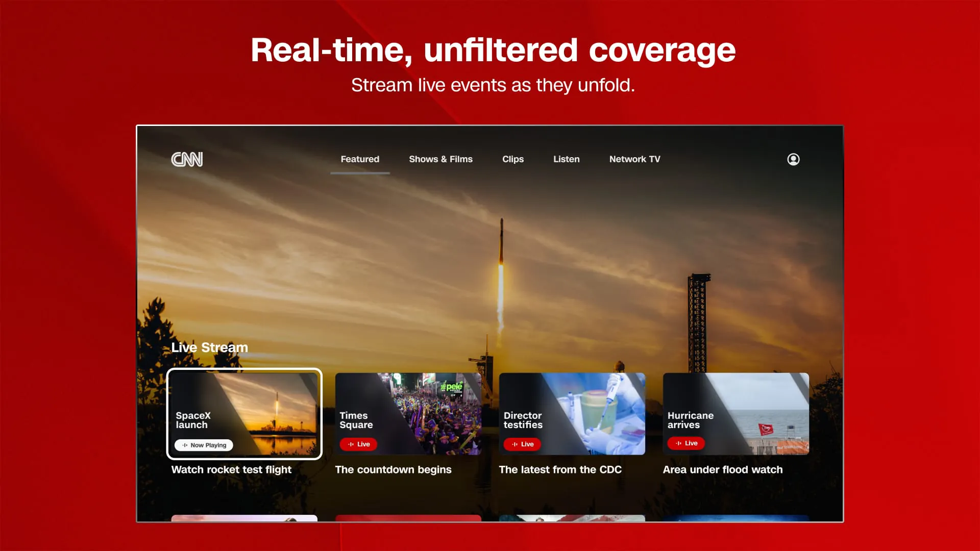Click 'Watch rocket test flight' caption
Image resolution: width=980 pixels, height=551 pixels.
(x=231, y=469)
